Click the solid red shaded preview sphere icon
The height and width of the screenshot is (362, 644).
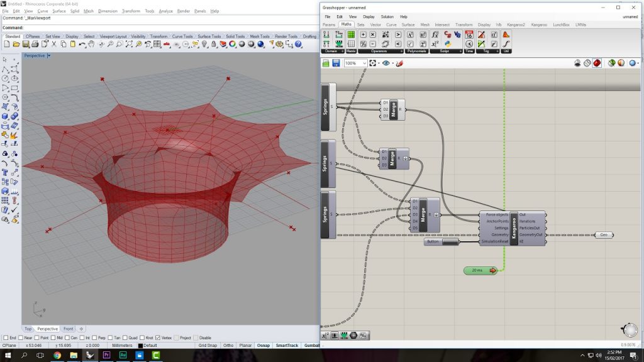(597, 62)
